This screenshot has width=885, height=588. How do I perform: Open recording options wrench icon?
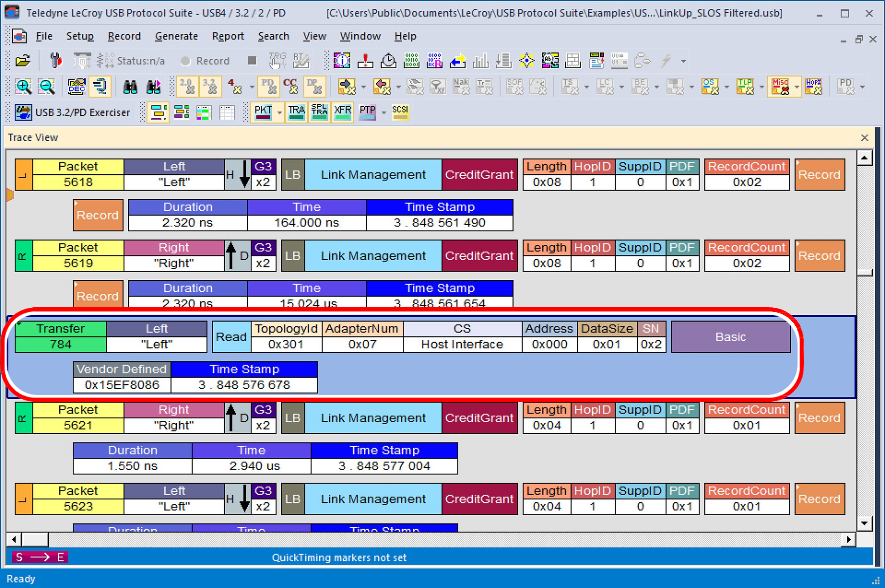coord(56,61)
